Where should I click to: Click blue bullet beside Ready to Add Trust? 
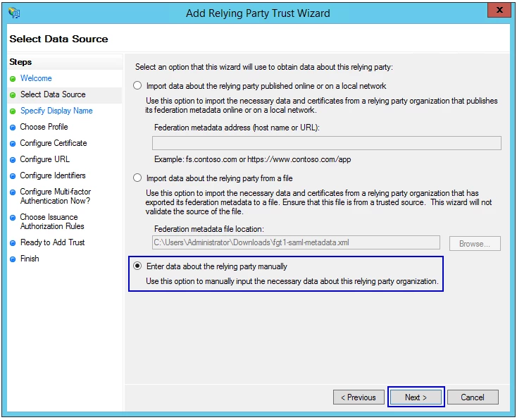click(x=13, y=243)
